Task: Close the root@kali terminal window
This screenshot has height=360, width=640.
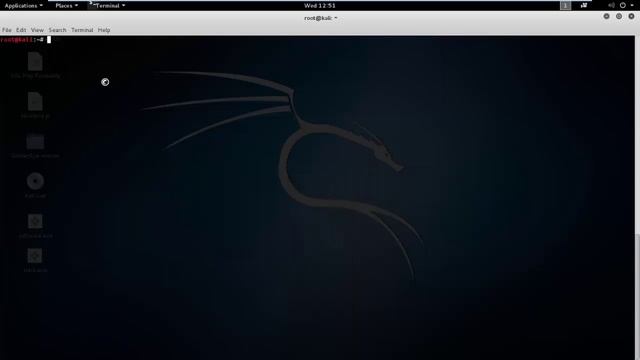Action: coord(631,16)
